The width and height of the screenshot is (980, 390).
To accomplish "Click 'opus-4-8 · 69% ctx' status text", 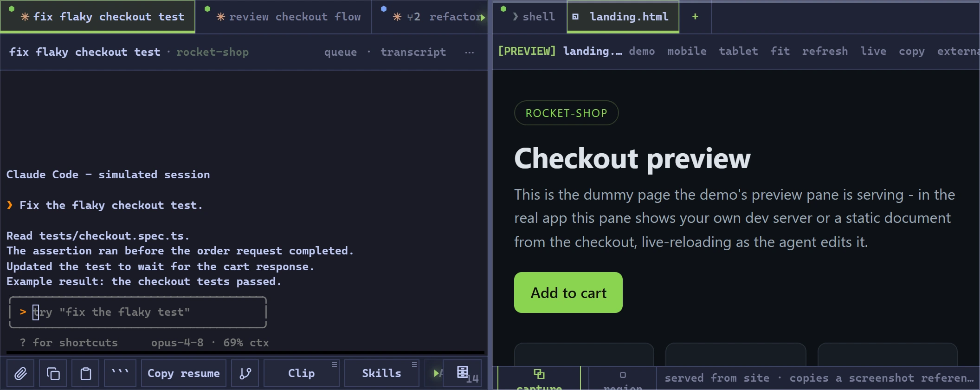I will pyautogui.click(x=210, y=343).
